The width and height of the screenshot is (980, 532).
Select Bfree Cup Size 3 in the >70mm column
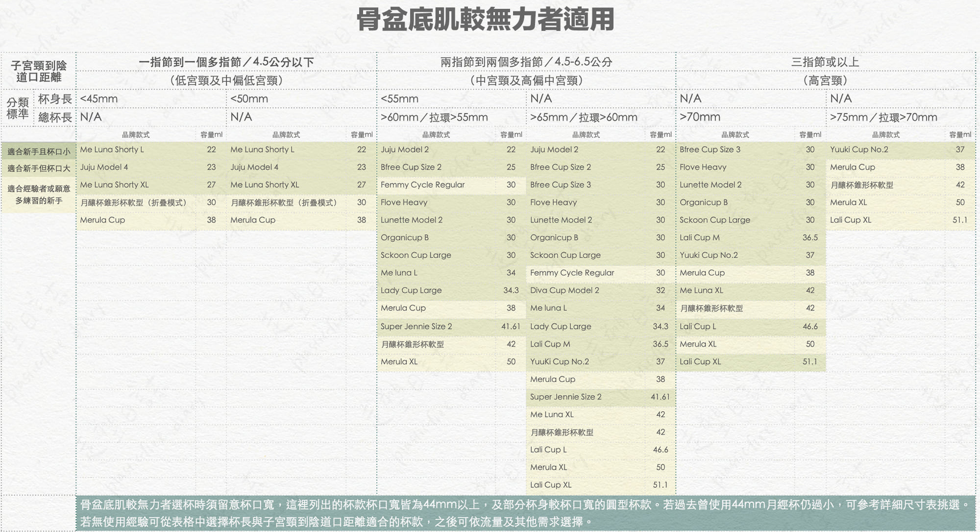coord(710,150)
